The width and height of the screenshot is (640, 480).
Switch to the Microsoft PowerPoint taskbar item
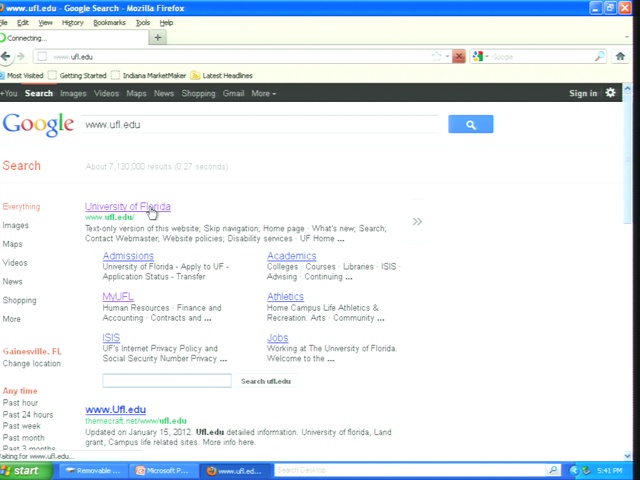tap(163, 471)
